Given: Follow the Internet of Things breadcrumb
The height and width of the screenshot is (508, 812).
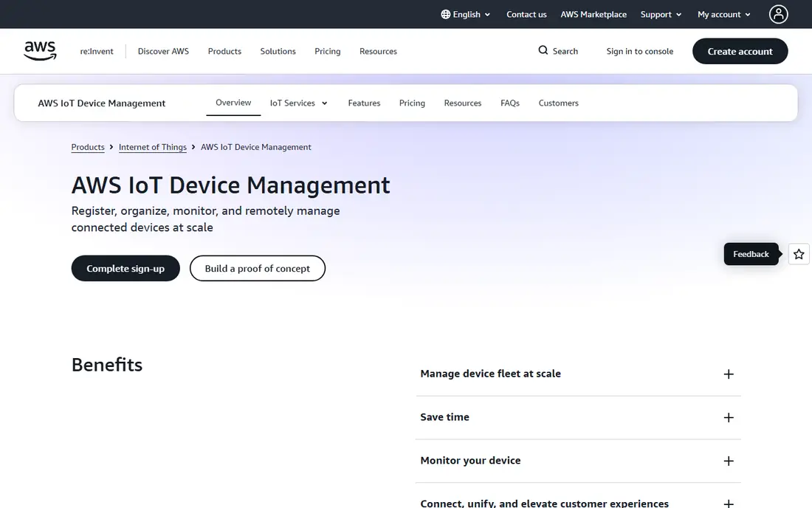Looking at the screenshot, I should pyautogui.click(x=153, y=147).
